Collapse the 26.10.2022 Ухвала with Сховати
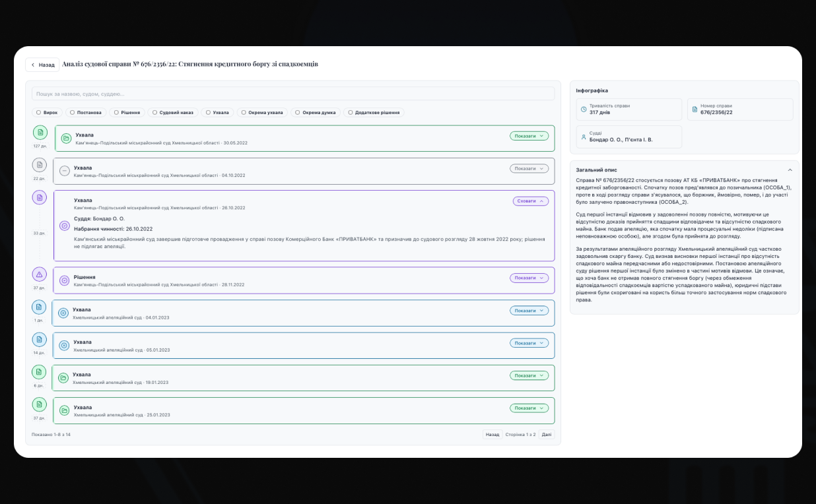The image size is (816, 504). 531,201
